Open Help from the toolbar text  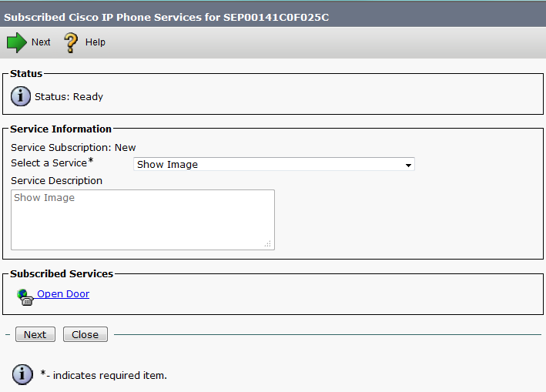tap(95, 42)
